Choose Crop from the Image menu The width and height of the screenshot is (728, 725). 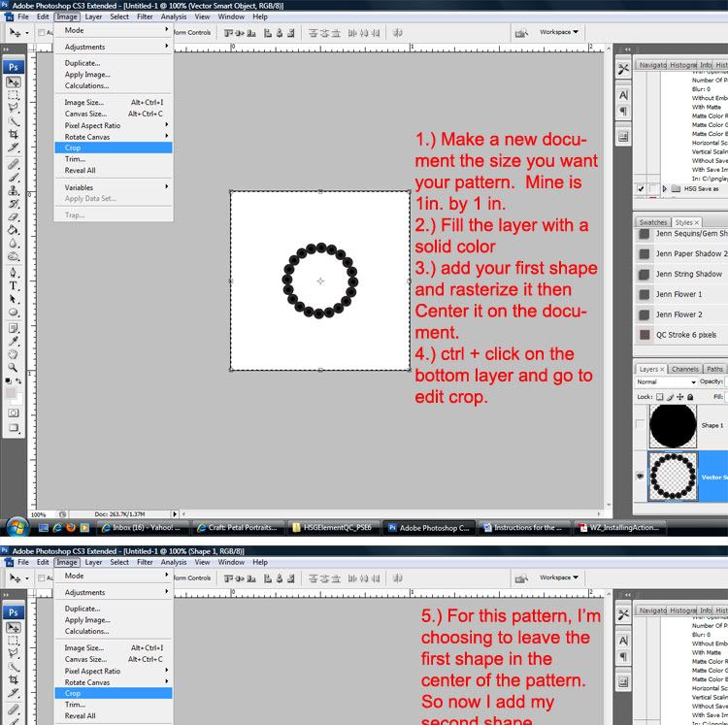point(74,148)
